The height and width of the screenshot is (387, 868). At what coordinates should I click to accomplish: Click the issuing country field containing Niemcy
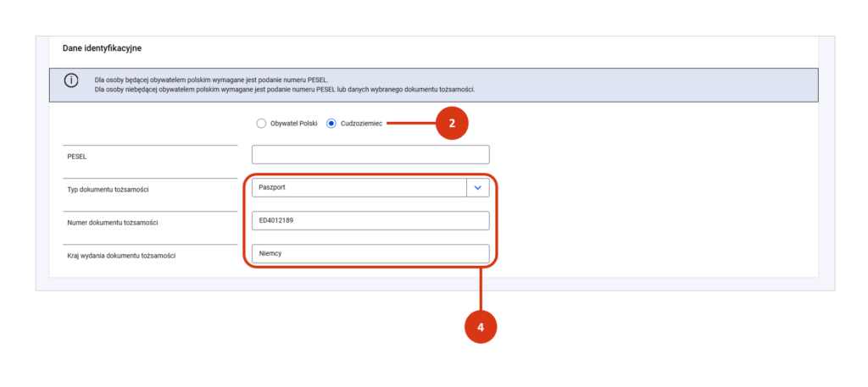(370, 253)
